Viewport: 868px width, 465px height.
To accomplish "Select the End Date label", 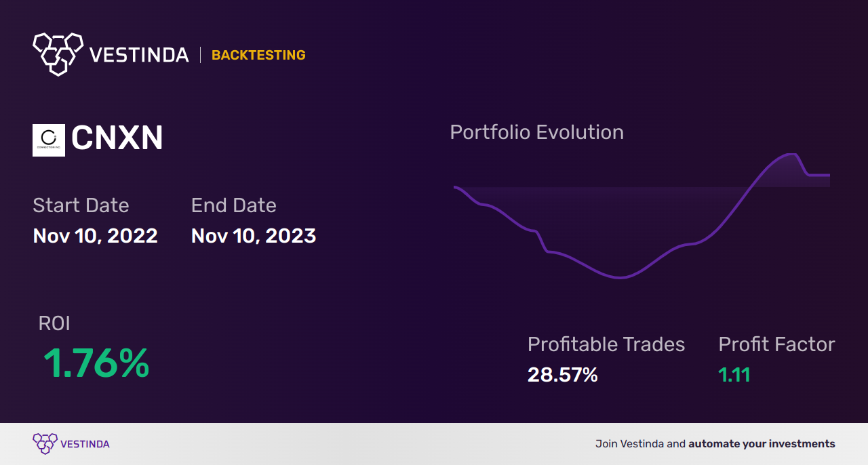I will point(234,205).
